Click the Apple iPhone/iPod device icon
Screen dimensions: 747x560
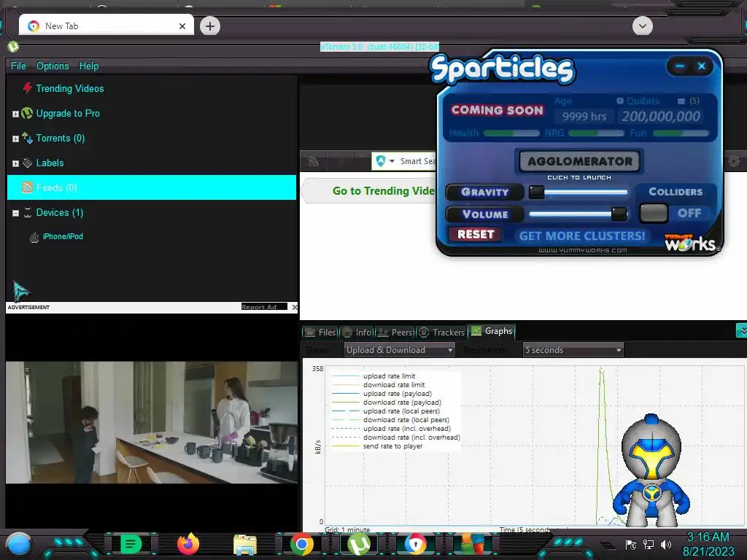(x=34, y=237)
